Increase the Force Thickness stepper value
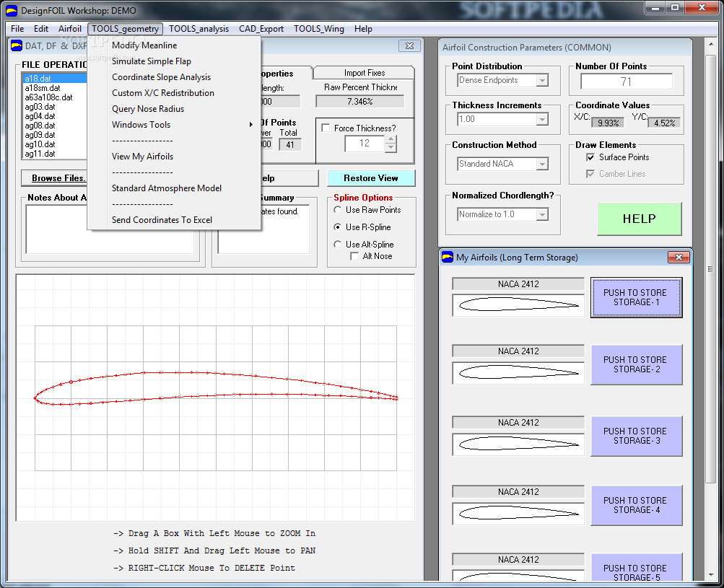The image size is (724, 588). click(x=391, y=139)
